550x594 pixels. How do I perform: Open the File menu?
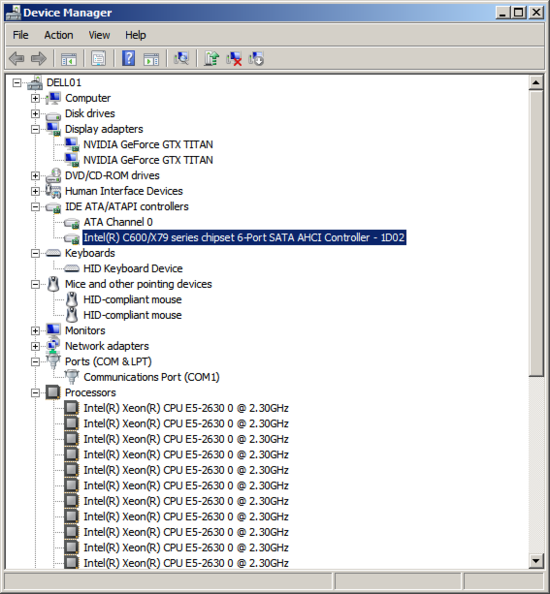click(x=20, y=35)
